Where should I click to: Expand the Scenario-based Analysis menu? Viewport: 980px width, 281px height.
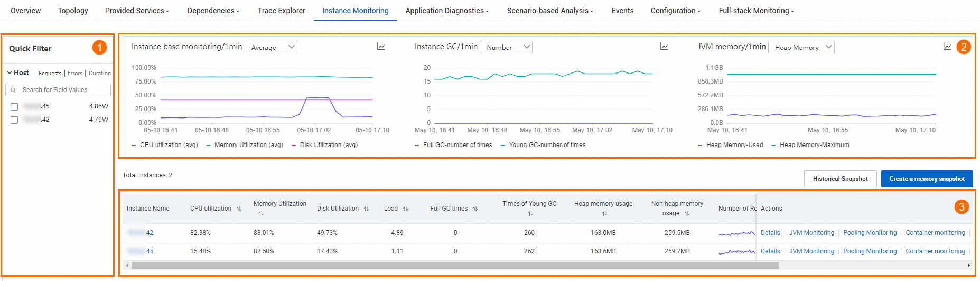pos(550,11)
